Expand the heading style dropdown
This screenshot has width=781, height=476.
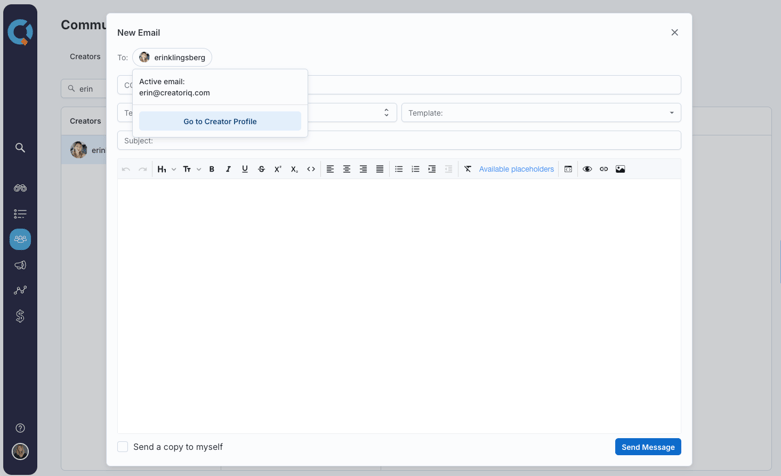pyautogui.click(x=166, y=169)
